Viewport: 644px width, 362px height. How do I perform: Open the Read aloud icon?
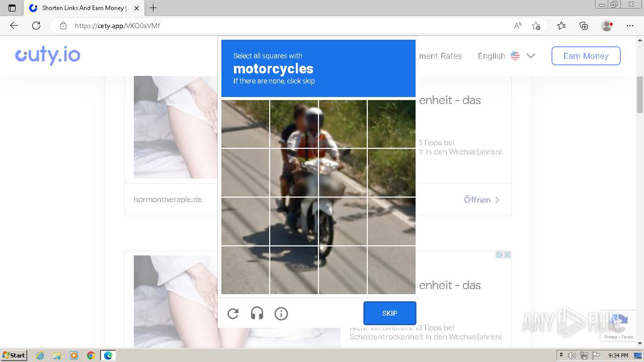click(518, 26)
